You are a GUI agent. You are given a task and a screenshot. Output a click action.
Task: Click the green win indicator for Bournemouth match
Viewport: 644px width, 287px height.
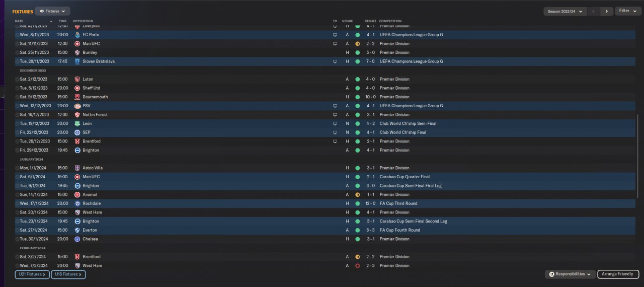click(357, 97)
